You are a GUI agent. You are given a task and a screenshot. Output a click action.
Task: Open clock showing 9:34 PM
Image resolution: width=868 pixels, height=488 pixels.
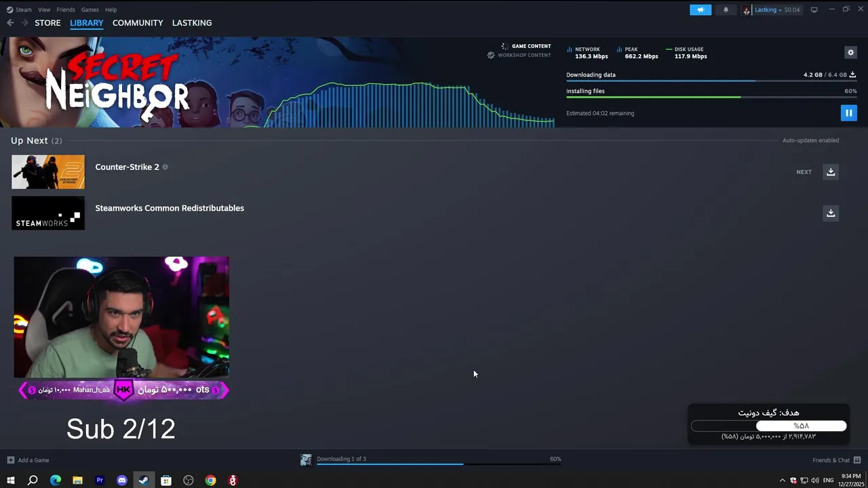(851, 480)
